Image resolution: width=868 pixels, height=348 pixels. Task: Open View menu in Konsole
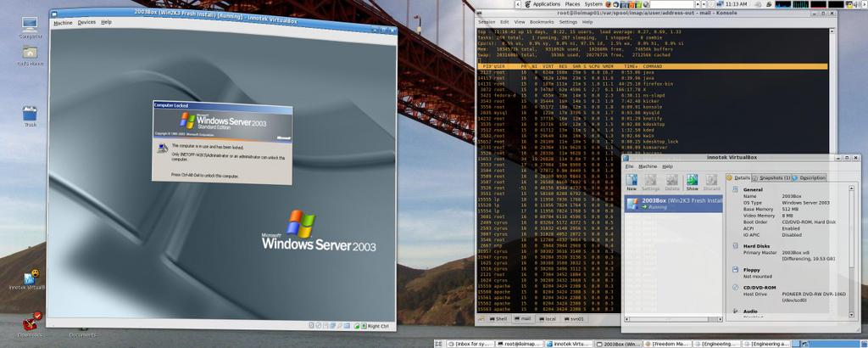coord(520,22)
